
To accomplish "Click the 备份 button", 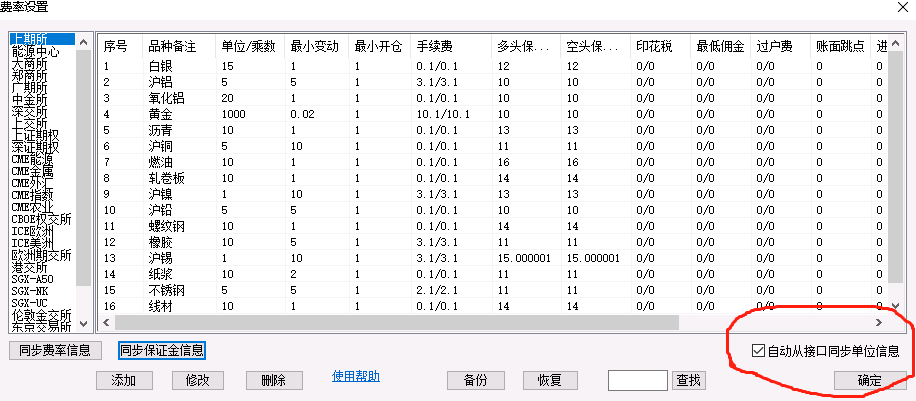I will (x=475, y=380).
